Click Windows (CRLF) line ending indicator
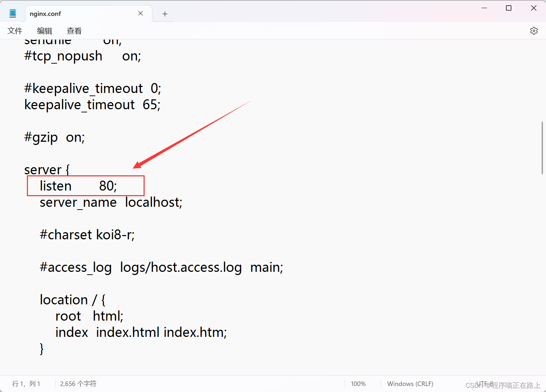This screenshot has height=392, width=546. [x=410, y=384]
